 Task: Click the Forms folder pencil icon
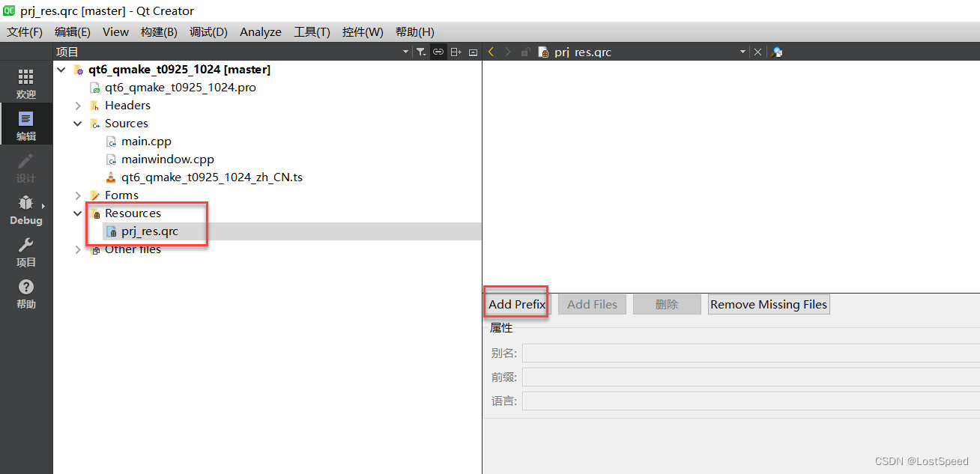[94, 195]
